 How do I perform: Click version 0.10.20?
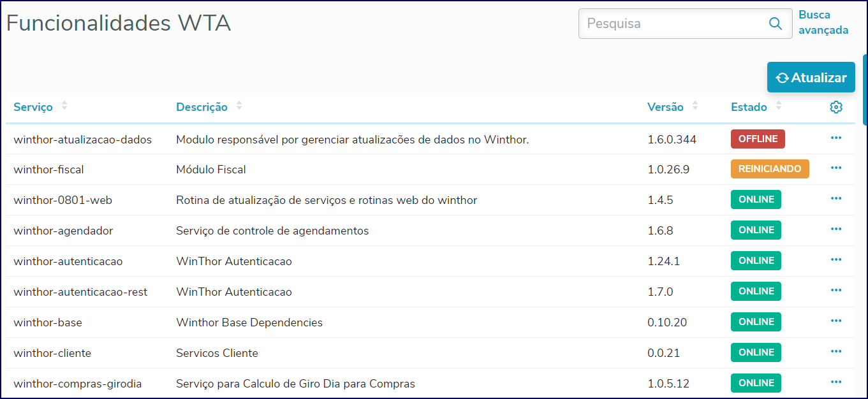(667, 323)
